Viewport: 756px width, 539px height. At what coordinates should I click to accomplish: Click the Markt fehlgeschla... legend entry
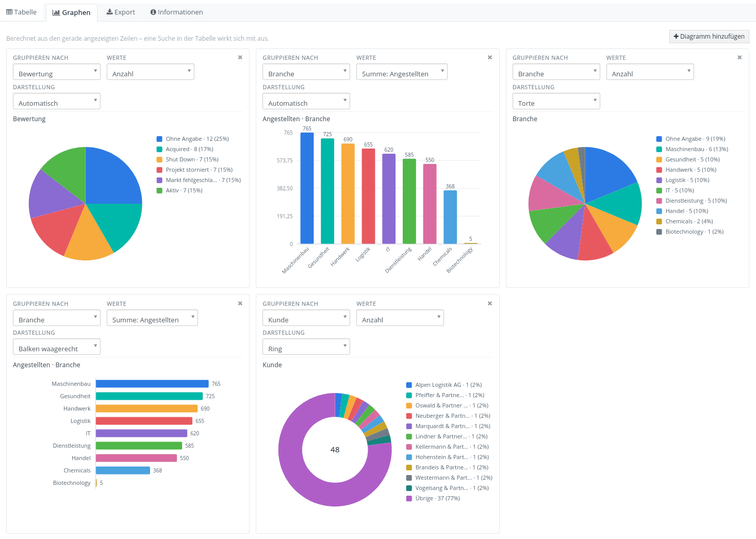click(x=199, y=180)
